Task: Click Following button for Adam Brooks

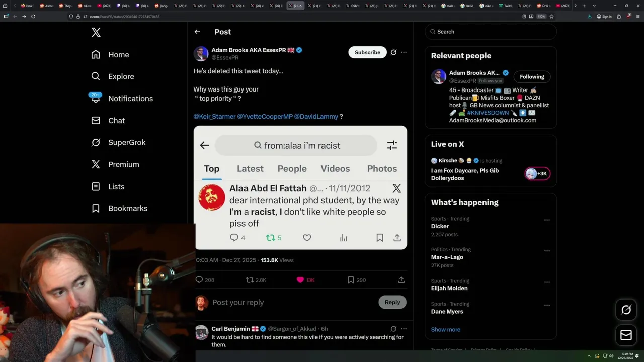Action: [532, 77]
